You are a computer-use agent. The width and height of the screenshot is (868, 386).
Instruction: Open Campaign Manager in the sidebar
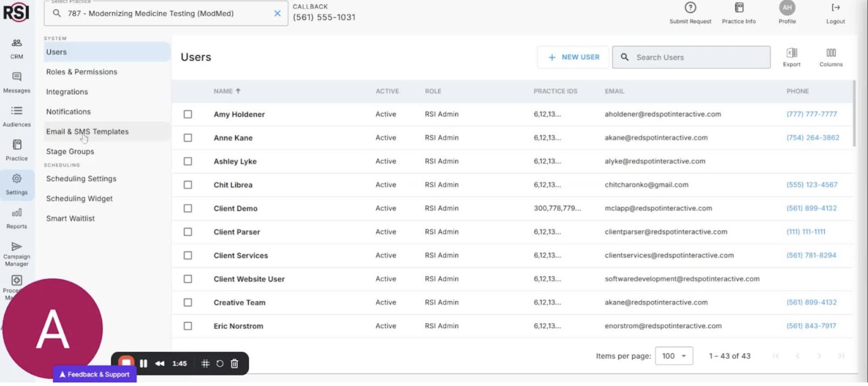tap(17, 253)
